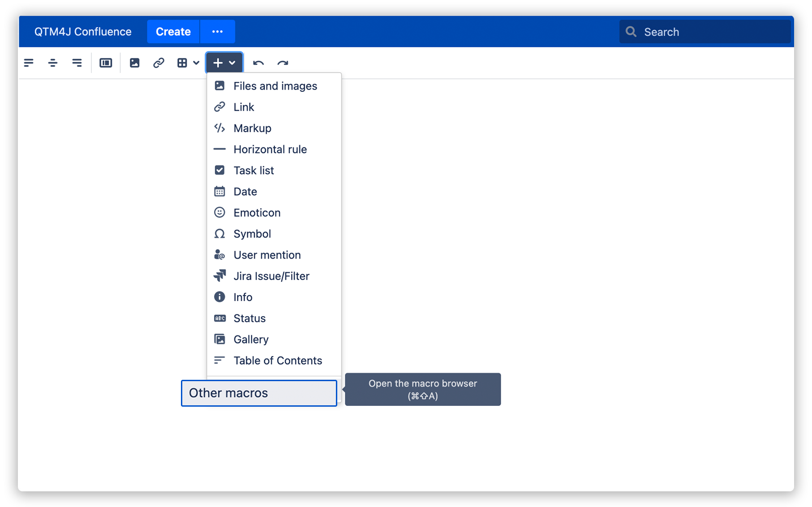The image size is (812, 507).
Task: Click the chain icon beside Link
Action: pyautogui.click(x=219, y=107)
